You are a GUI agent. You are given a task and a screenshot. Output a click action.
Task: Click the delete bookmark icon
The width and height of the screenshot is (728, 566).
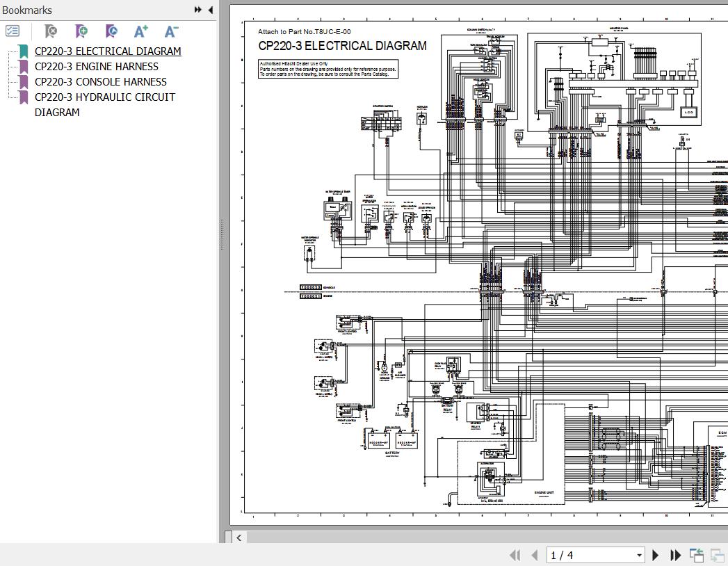click(x=50, y=31)
